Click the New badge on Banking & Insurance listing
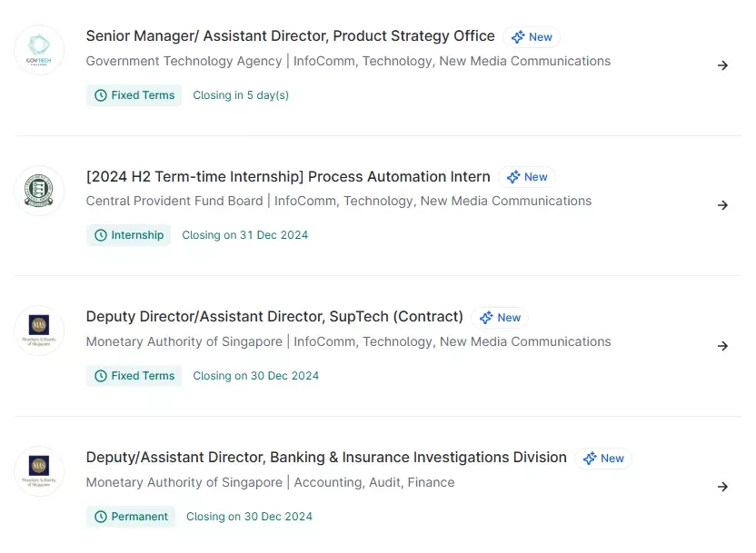The image size is (756, 553). 603,458
